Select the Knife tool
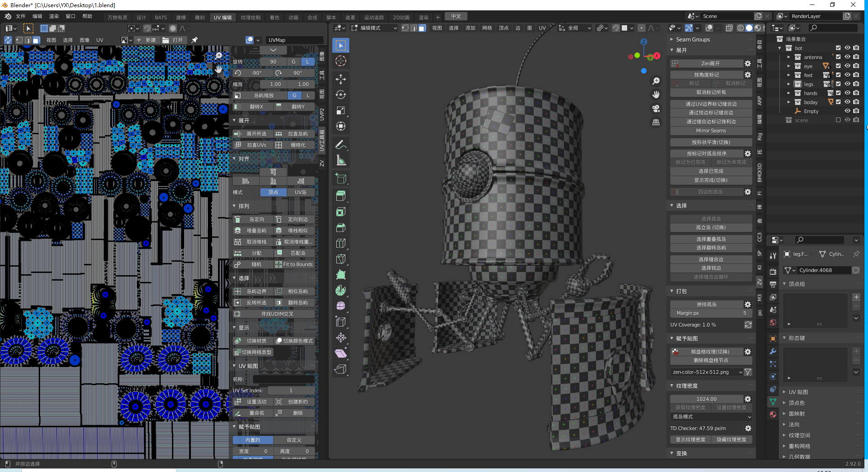 tap(341, 259)
